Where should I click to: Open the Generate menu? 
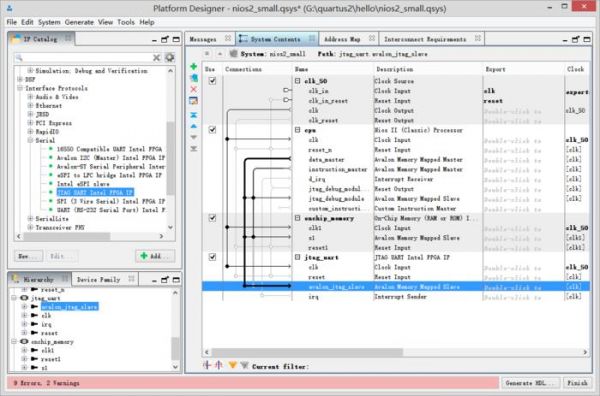(x=79, y=22)
